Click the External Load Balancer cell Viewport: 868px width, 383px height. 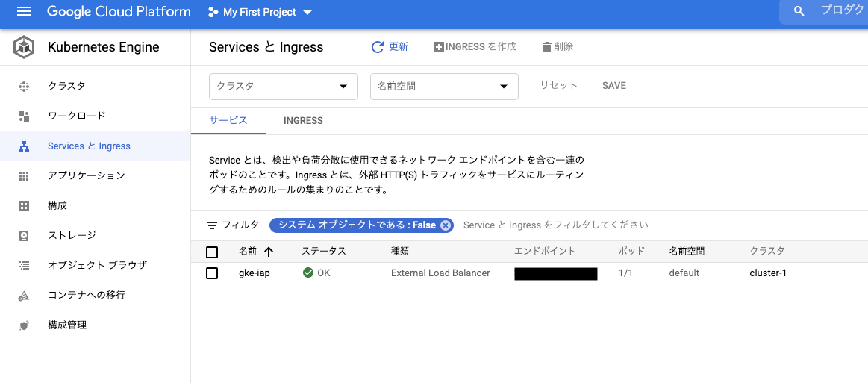point(440,273)
